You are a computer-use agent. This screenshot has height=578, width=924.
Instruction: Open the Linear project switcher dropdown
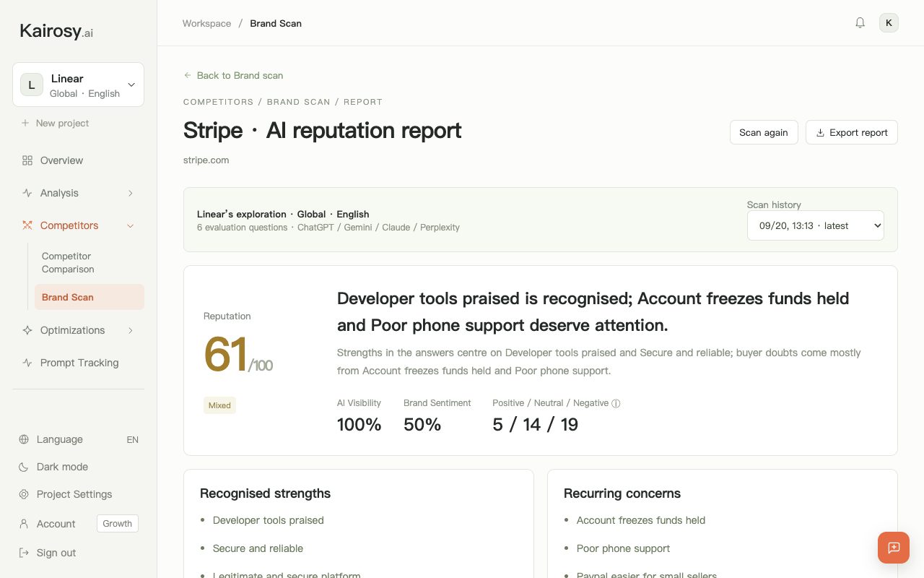78,85
